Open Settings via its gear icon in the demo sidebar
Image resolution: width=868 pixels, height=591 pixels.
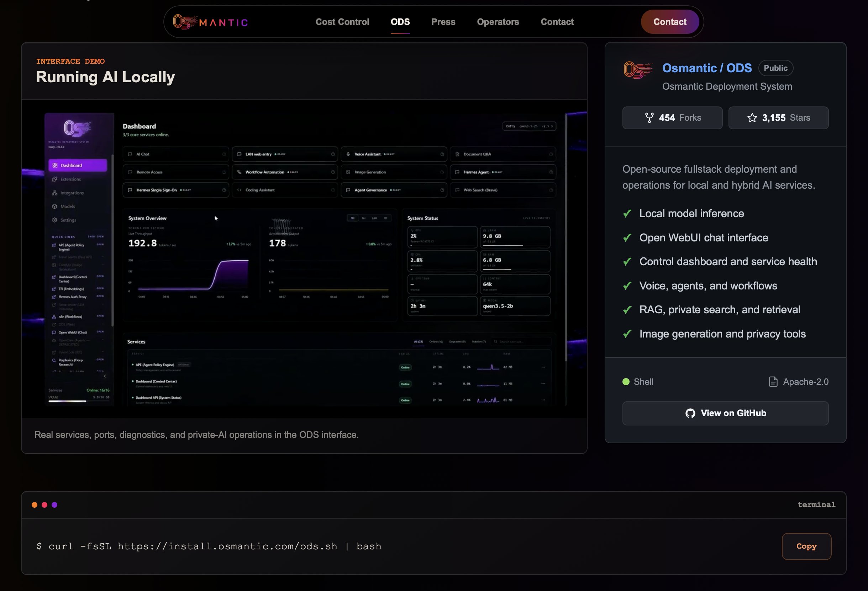pos(55,220)
